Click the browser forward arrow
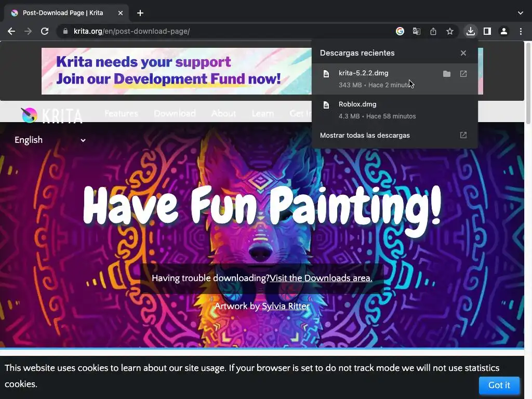 [28, 31]
